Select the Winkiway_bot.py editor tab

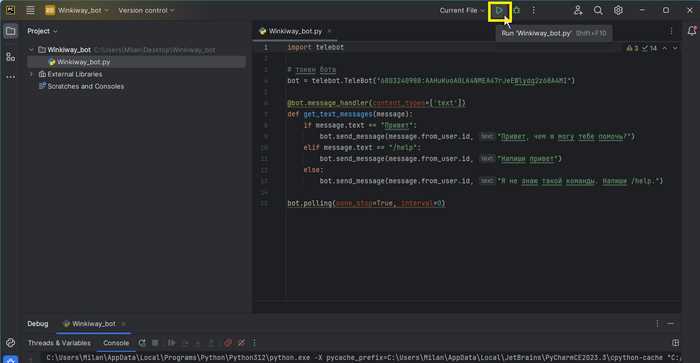[295, 31]
